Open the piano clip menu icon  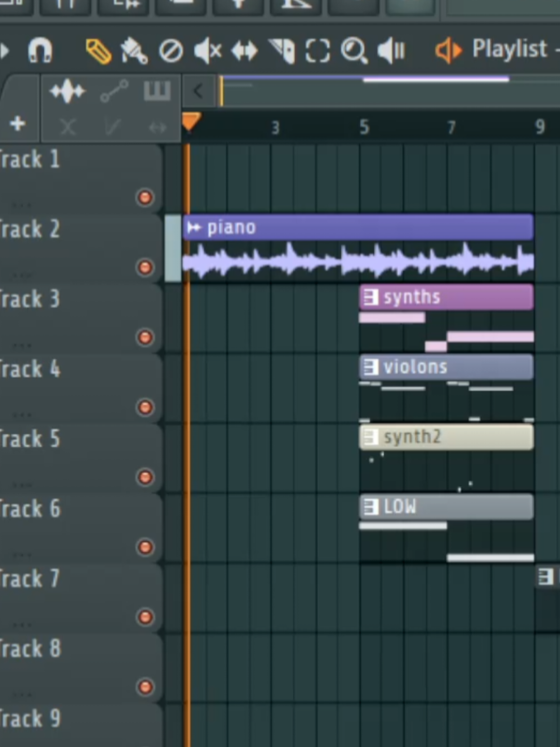194,227
